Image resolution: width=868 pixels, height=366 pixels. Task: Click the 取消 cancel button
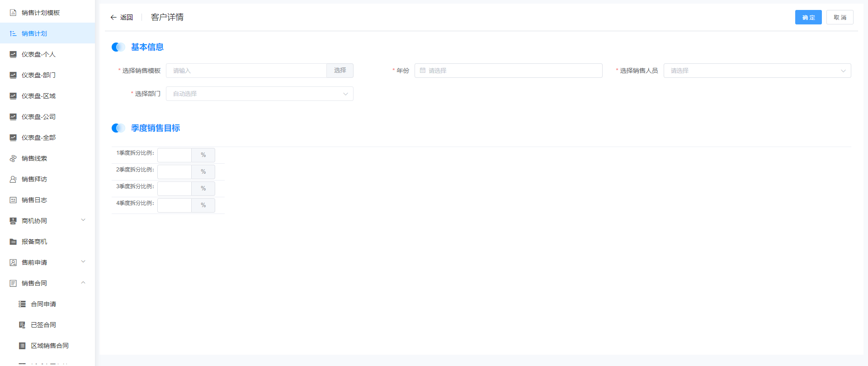tap(840, 17)
